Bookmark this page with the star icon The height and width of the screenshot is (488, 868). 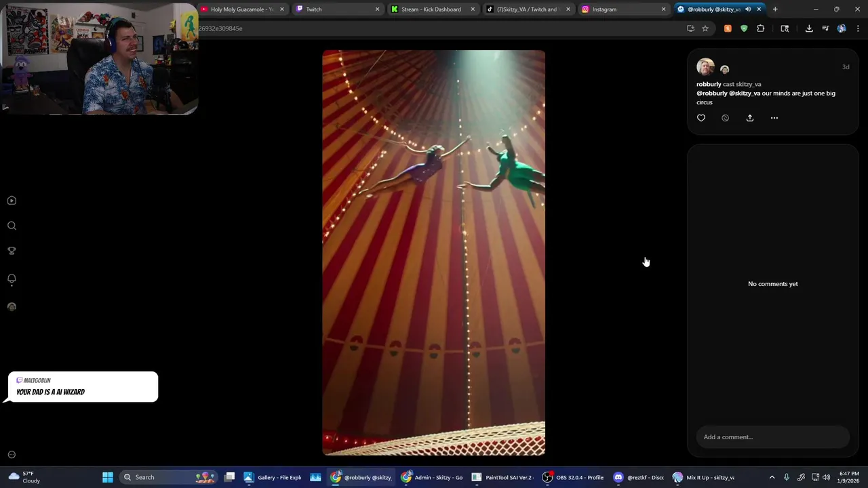705,28
